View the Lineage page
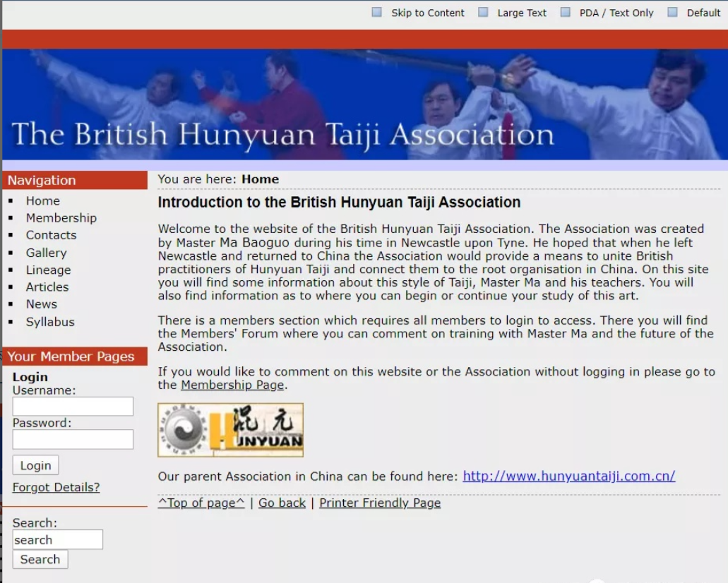 tap(48, 270)
